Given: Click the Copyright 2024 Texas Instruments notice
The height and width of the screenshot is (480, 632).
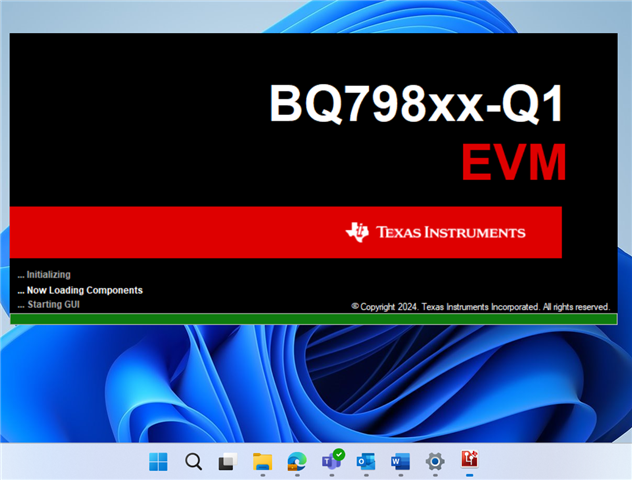Looking at the screenshot, I should [480, 307].
